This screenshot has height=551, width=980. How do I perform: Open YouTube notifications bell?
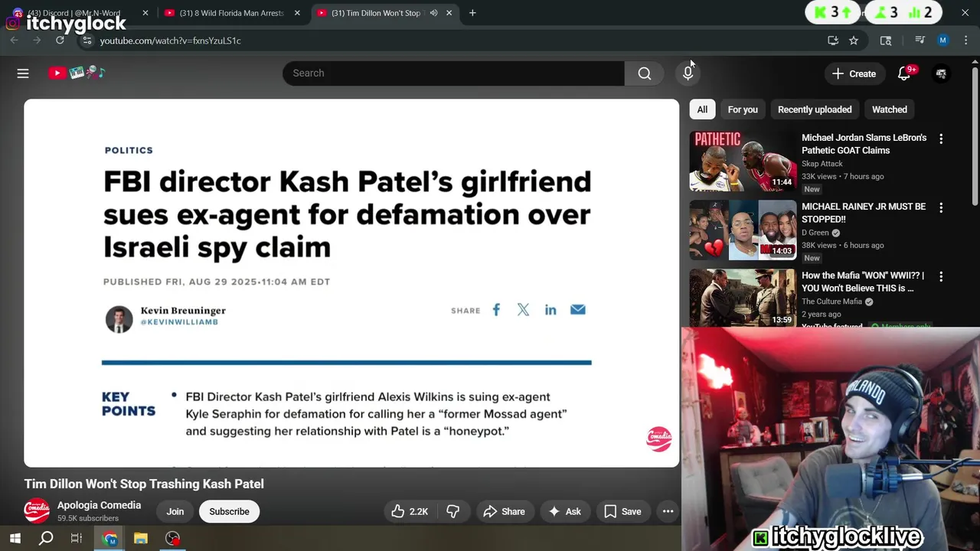904,73
